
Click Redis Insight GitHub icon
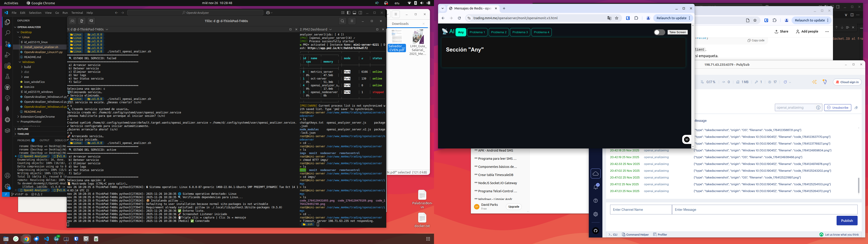[595, 231]
